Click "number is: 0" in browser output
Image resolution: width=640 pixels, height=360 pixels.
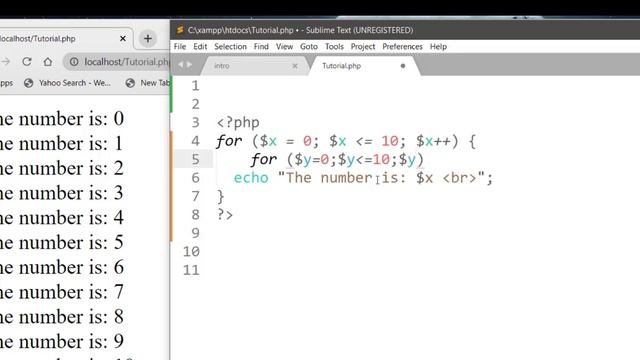[x=71, y=118]
